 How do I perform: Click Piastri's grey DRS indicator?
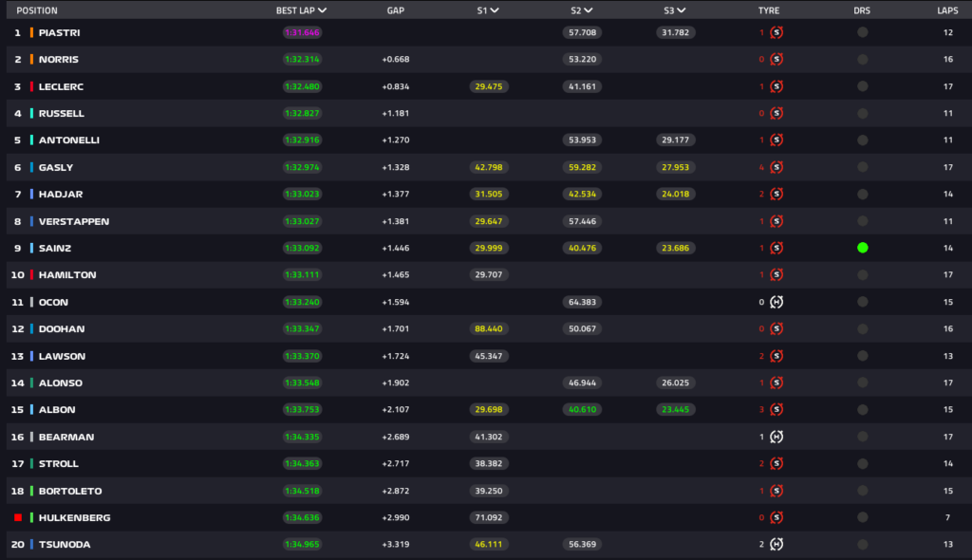862,32
